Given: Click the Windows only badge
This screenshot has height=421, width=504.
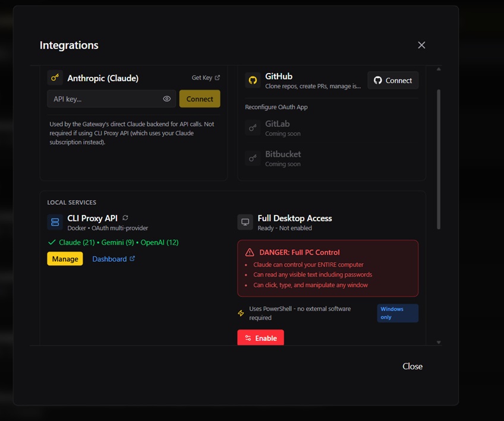Looking at the screenshot, I should [397, 313].
